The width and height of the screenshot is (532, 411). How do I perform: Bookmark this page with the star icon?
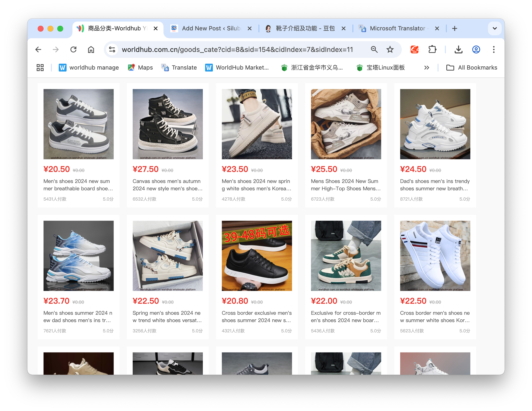[x=390, y=50]
